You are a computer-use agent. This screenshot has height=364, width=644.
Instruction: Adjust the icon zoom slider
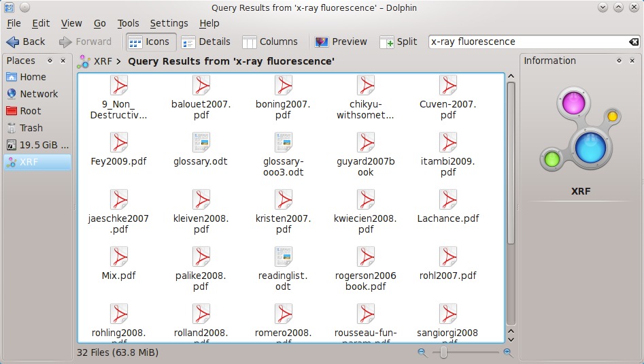click(x=444, y=352)
